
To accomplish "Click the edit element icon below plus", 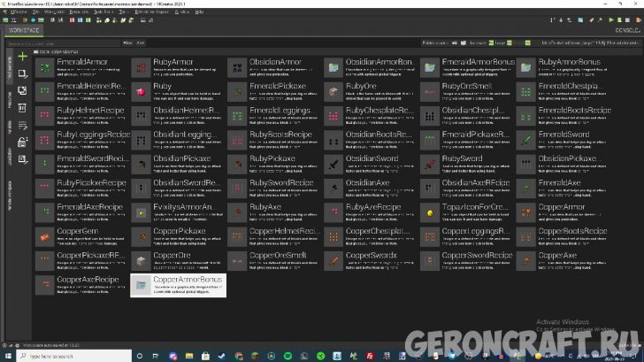I will point(22,74).
